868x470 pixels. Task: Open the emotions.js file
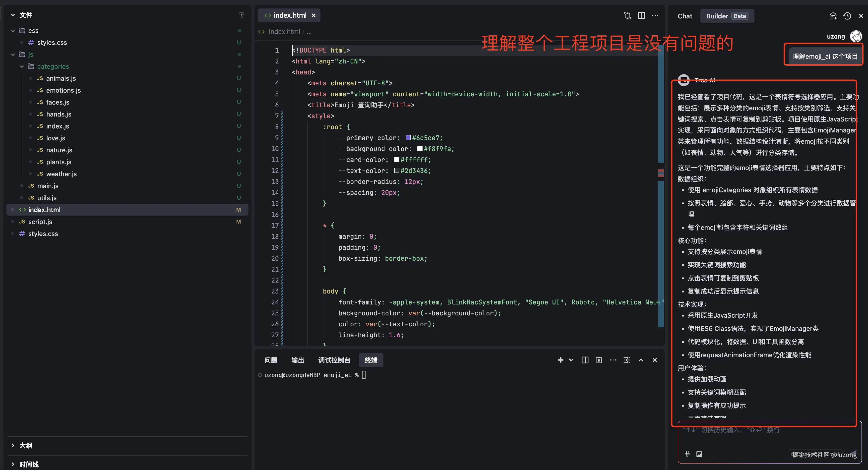coord(63,90)
